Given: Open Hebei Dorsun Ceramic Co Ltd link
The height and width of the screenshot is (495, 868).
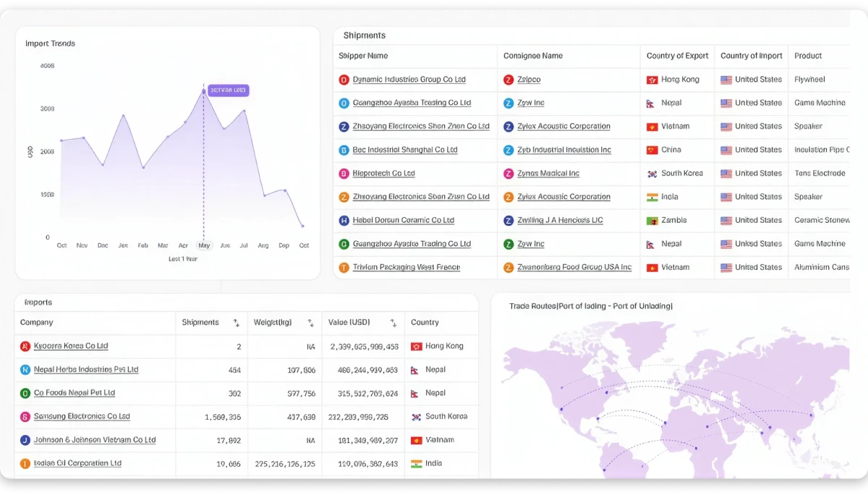Looking at the screenshot, I should point(404,221).
